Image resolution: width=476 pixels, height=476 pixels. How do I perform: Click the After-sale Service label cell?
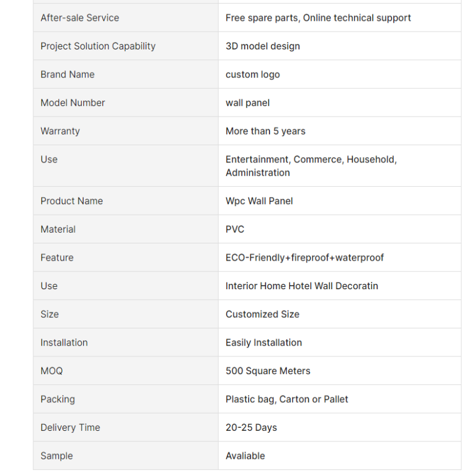click(126, 18)
